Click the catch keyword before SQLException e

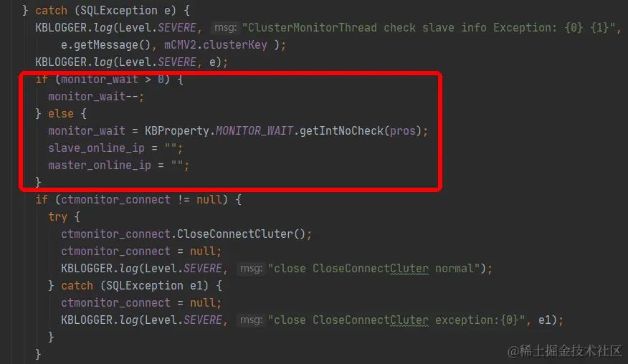52,11
